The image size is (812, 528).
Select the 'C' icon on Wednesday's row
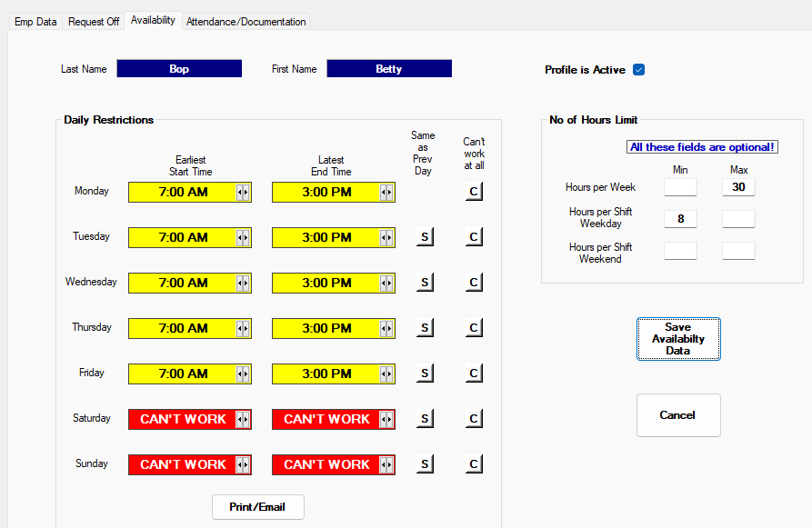click(x=474, y=282)
